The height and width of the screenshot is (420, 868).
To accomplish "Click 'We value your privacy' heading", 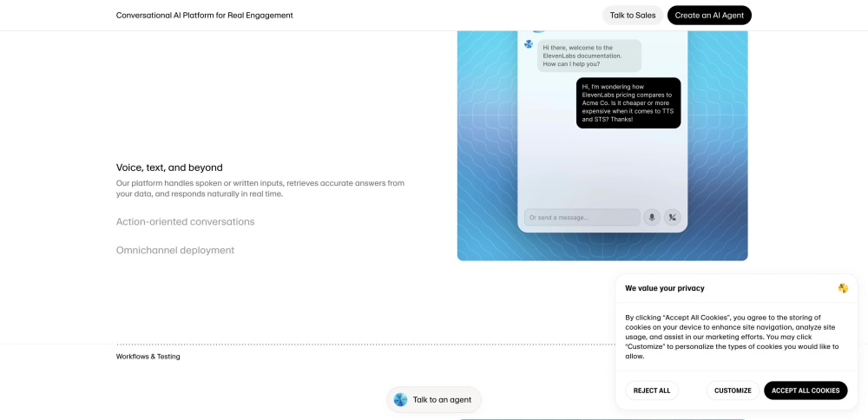I will click(x=665, y=288).
